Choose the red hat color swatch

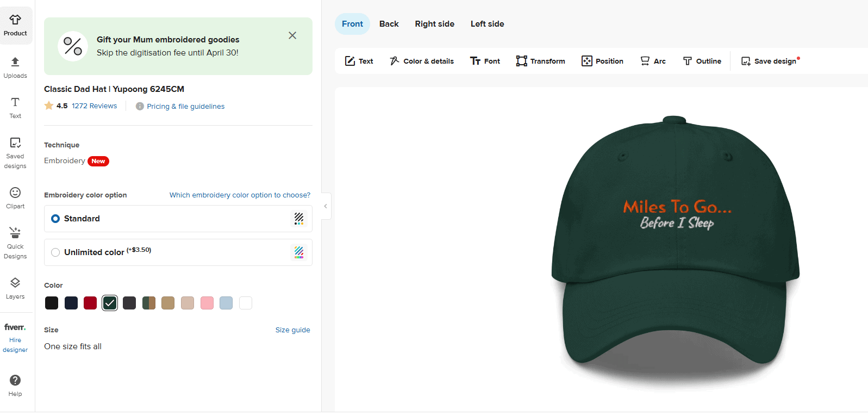90,303
